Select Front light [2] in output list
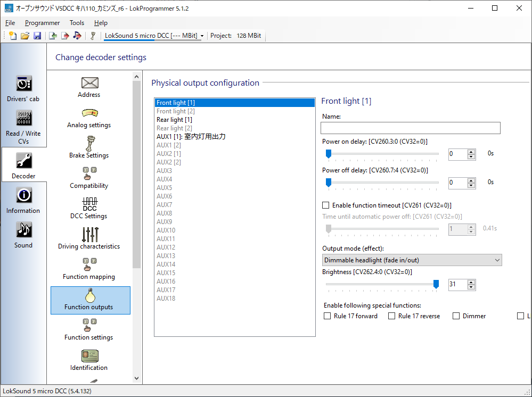This screenshot has width=532, height=397. pyautogui.click(x=235, y=111)
